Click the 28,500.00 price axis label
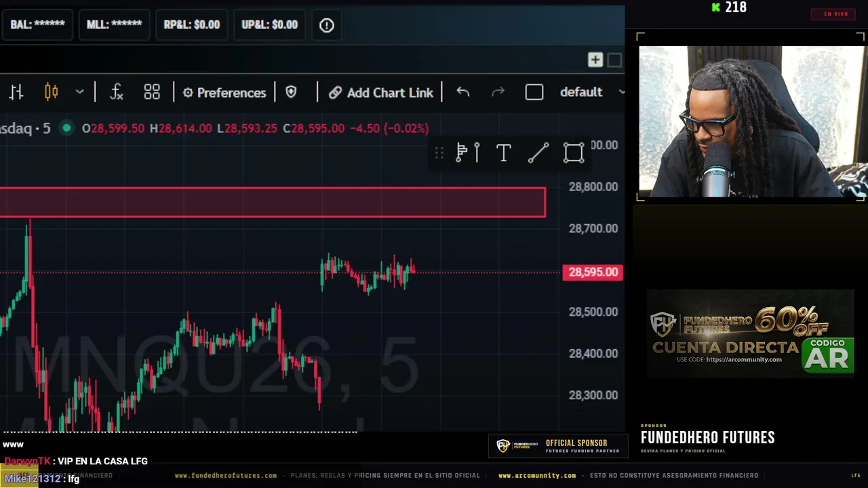Image resolution: width=868 pixels, height=488 pixels. pos(593,312)
